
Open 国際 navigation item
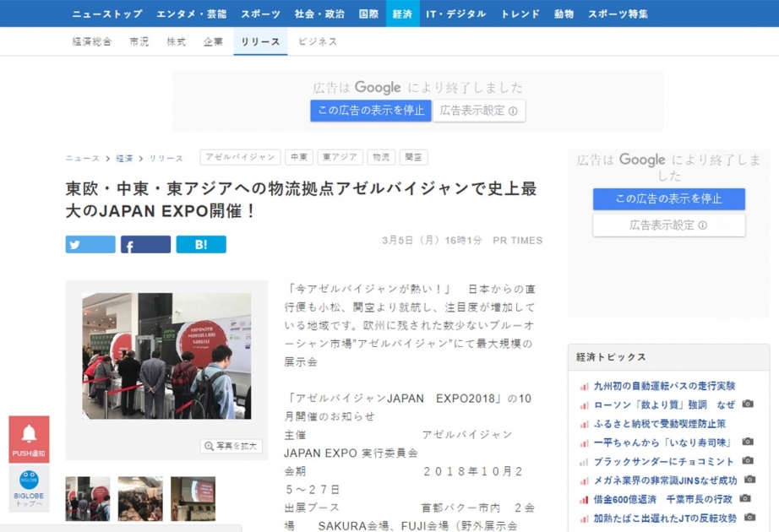click(368, 14)
